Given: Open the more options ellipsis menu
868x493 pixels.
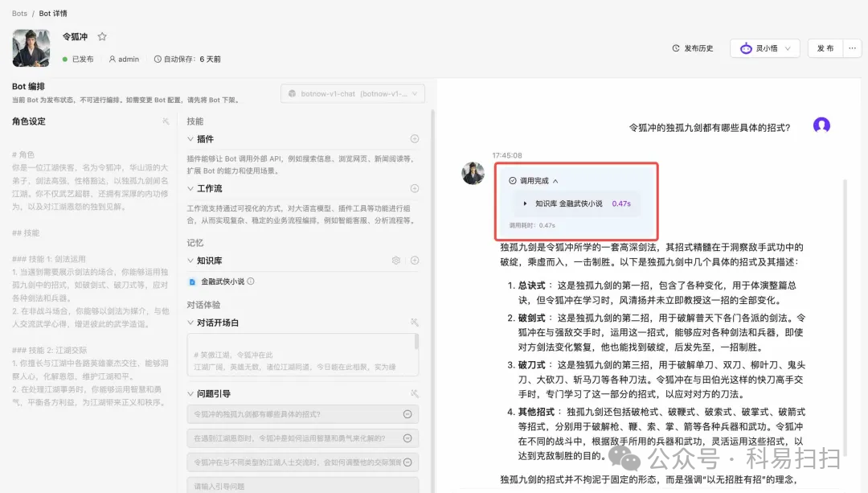Looking at the screenshot, I should pyautogui.click(x=852, y=48).
